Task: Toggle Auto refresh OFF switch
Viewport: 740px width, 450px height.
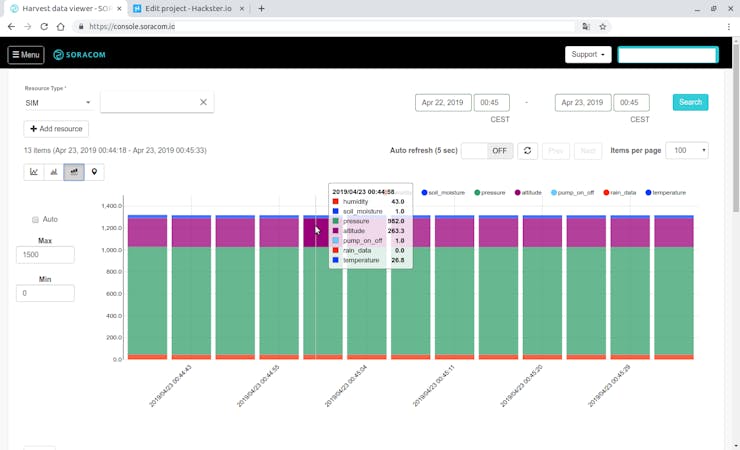Action: (487, 150)
